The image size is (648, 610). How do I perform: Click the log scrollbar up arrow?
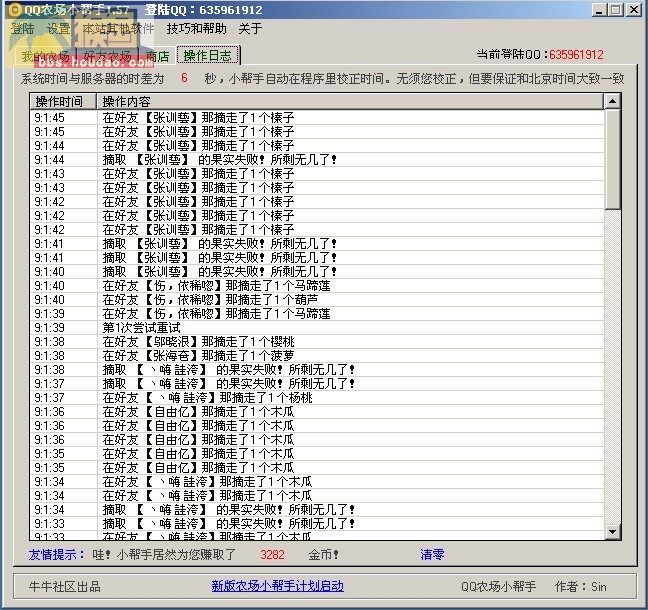point(612,102)
